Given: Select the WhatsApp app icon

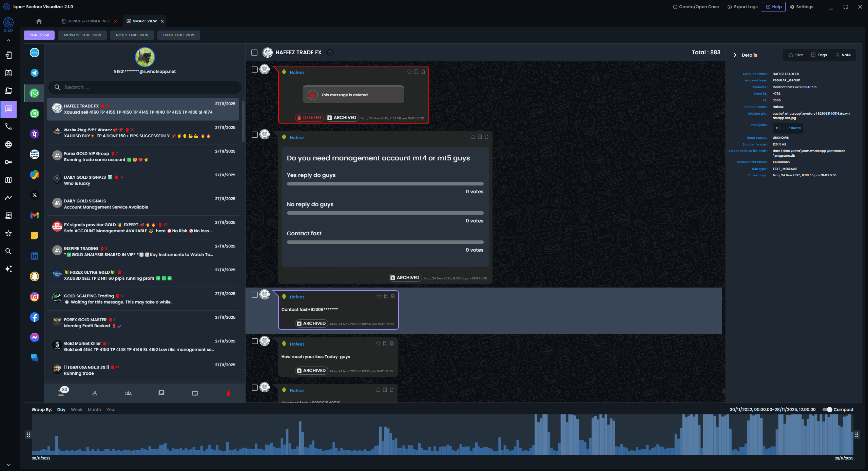Looking at the screenshot, I should click(35, 93).
